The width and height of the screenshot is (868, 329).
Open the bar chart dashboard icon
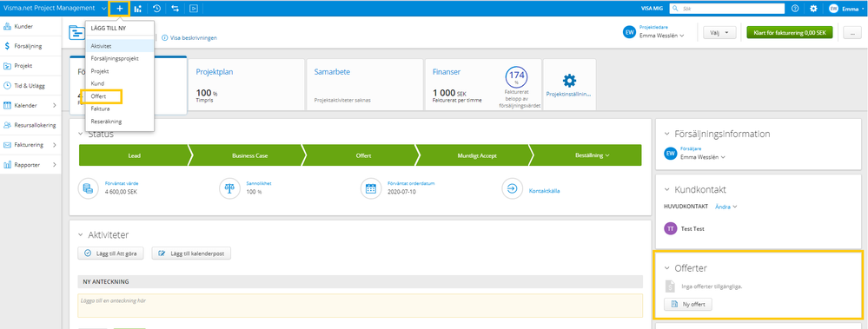point(137,9)
